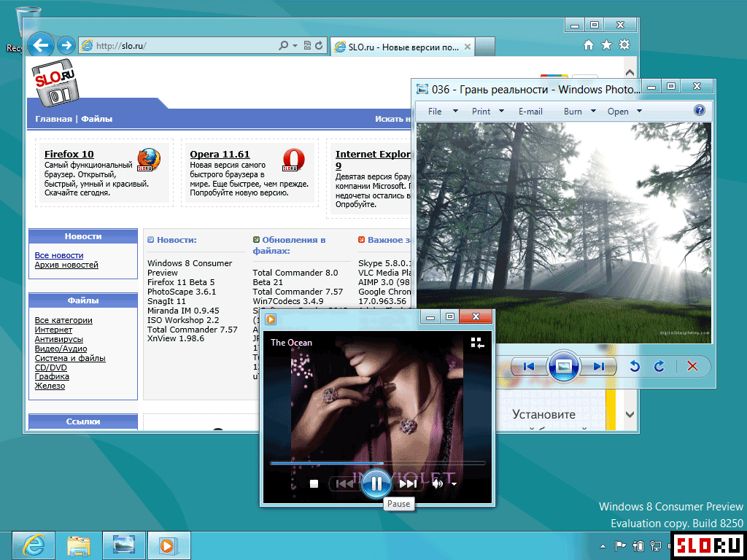Skip to previous track in Media Player
This screenshot has width=747, height=560.
(x=345, y=484)
